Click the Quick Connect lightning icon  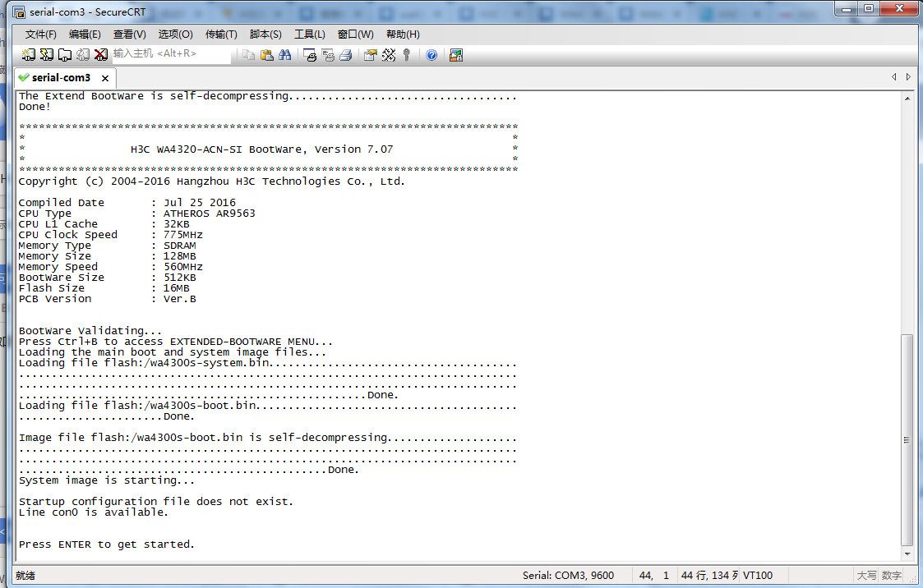pos(47,55)
